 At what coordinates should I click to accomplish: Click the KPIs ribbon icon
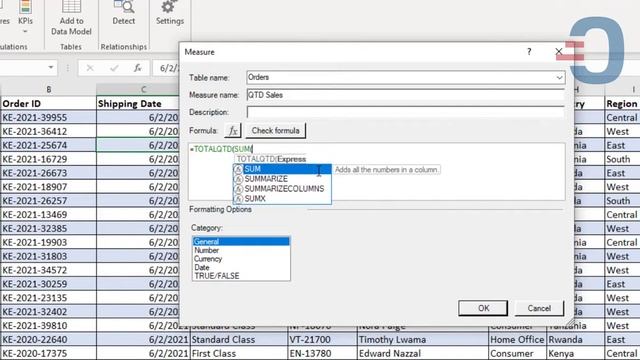pyautogui.click(x=25, y=7)
